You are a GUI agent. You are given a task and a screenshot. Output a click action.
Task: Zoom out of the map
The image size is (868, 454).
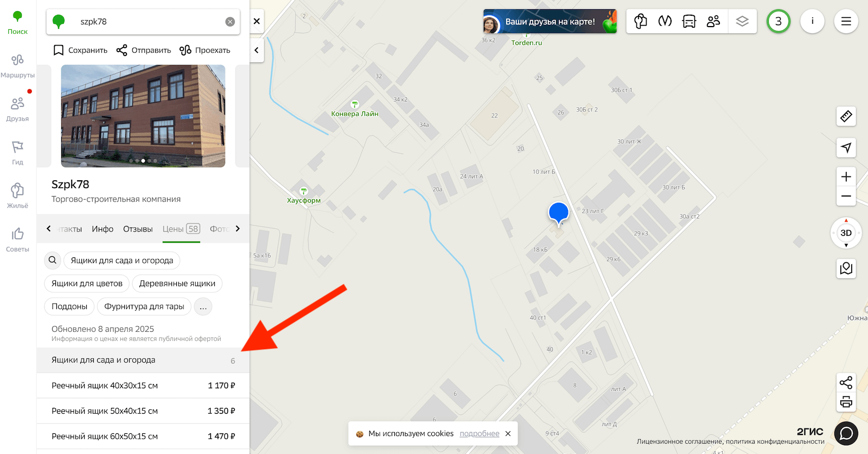[x=846, y=196]
